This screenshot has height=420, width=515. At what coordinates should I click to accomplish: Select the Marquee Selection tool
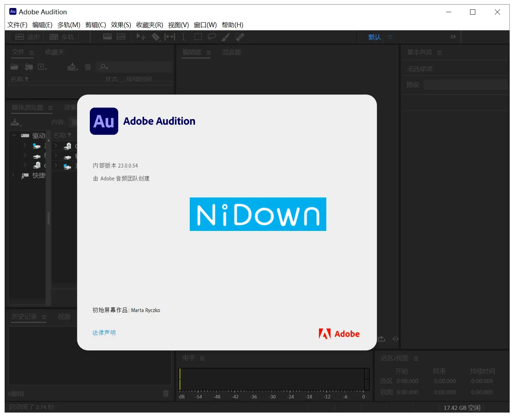198,37
